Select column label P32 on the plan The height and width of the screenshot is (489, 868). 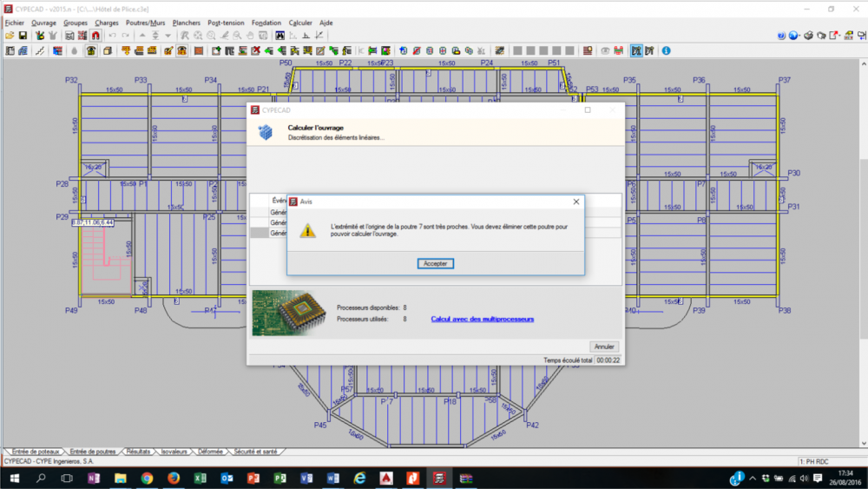click(x=71, y=80)
